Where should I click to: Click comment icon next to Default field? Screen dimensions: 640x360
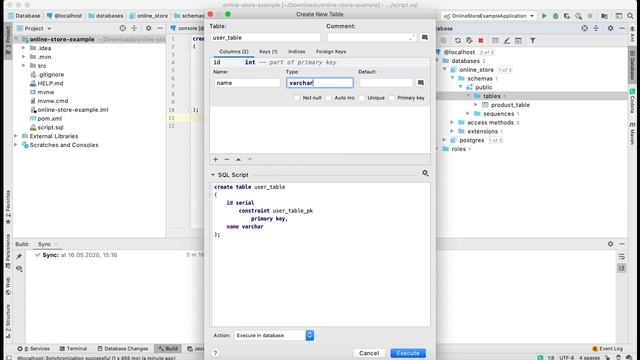420,83
